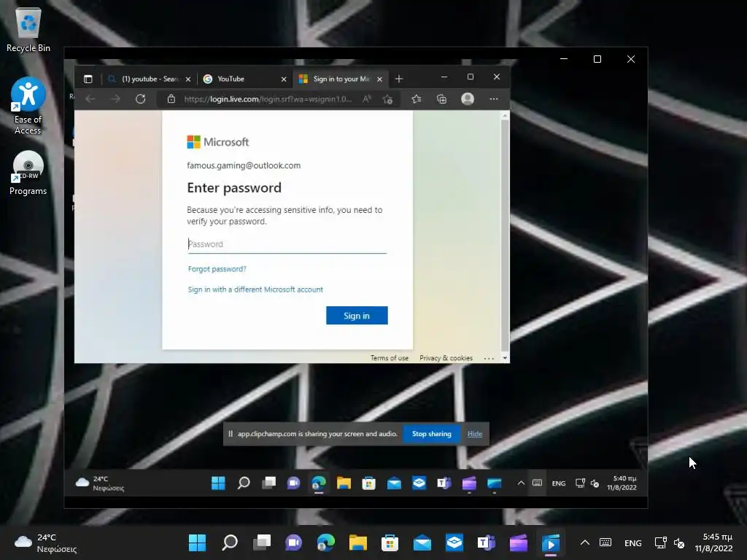This screenshot has height=560, width=747.
Task: View site information via the lock icon
Action: coord(171,99)
